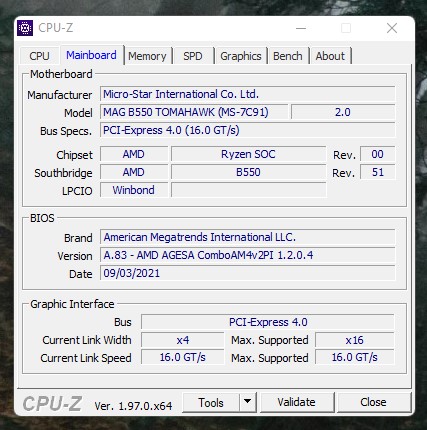427x430 pixels.
Task: Click the Chipset value Ryzen SOC
Action: click(x=248, y=154)
